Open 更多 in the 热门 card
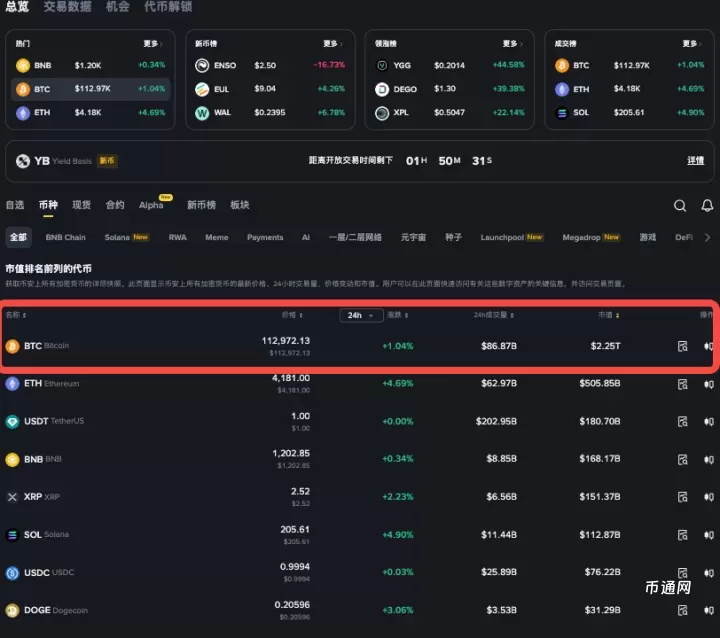 153,44
